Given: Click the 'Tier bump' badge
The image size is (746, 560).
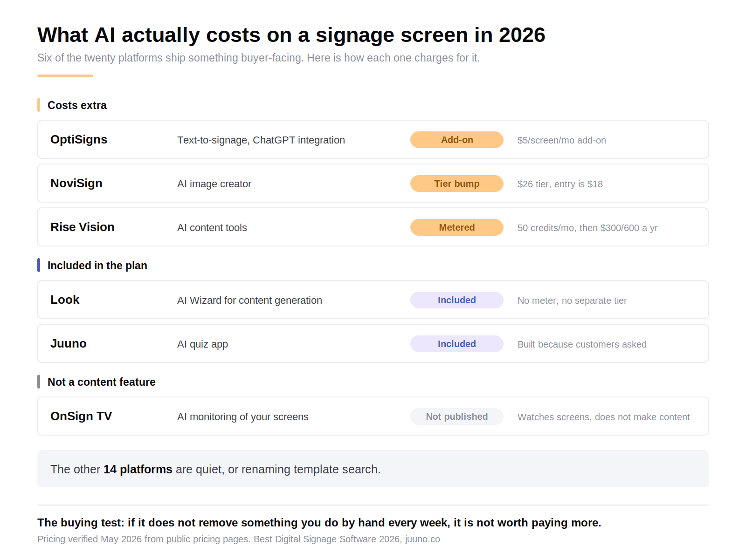Looking at the screenshot, I should coord(457,184).
